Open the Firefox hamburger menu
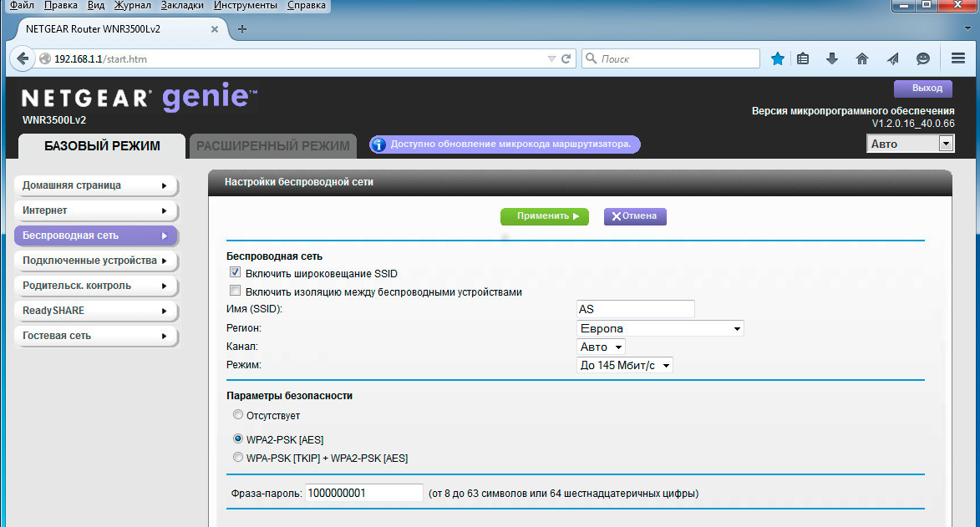The image size is (980, 527). [x=958, y=58]
